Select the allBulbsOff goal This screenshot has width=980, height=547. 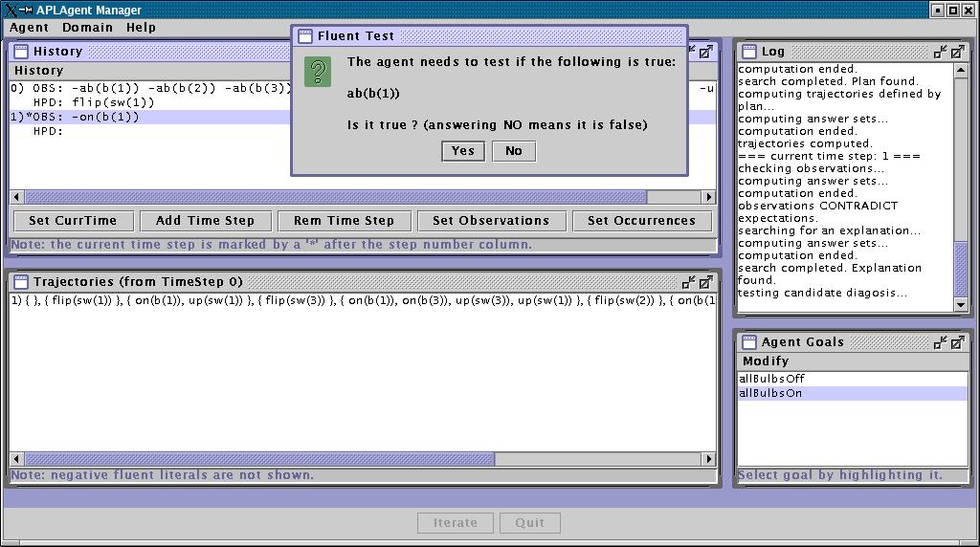(772, 379)
